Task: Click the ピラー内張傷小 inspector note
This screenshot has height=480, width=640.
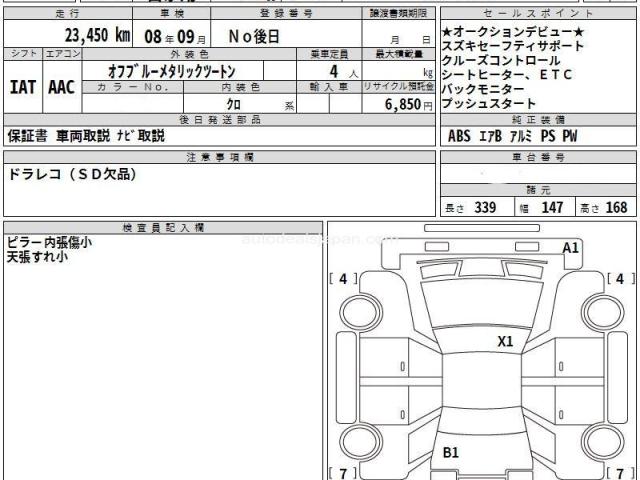Action: (x=50, y=243)
